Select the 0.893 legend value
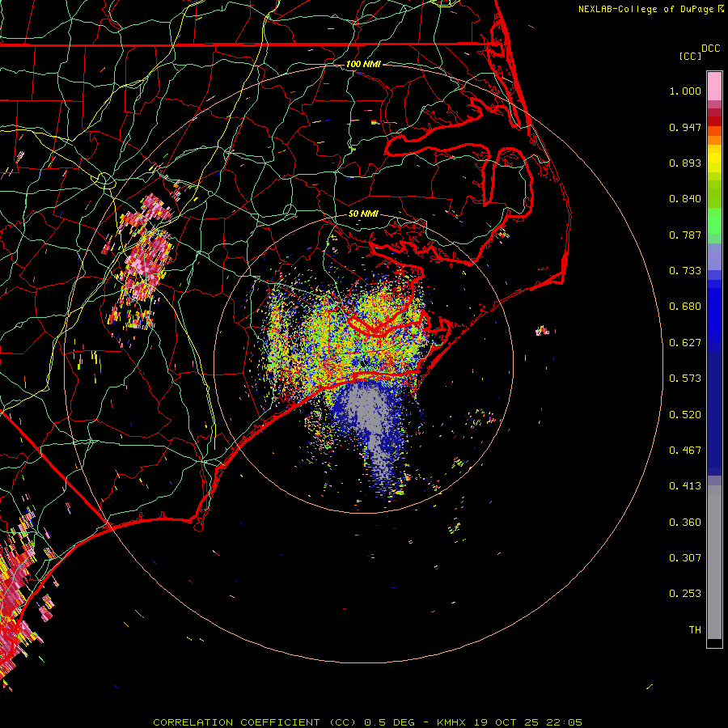728x728 pixels. pos(685,163)
